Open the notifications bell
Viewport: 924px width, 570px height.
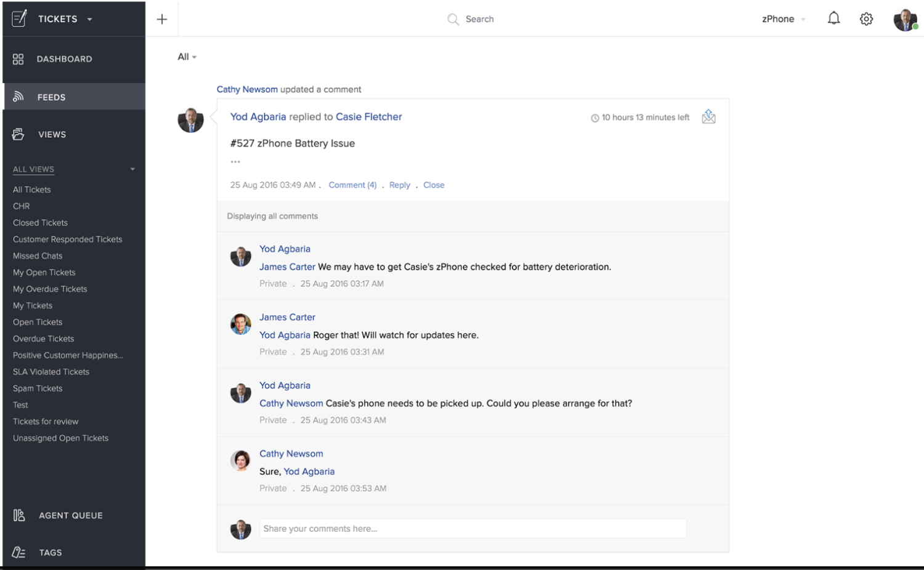pos(833,18)
